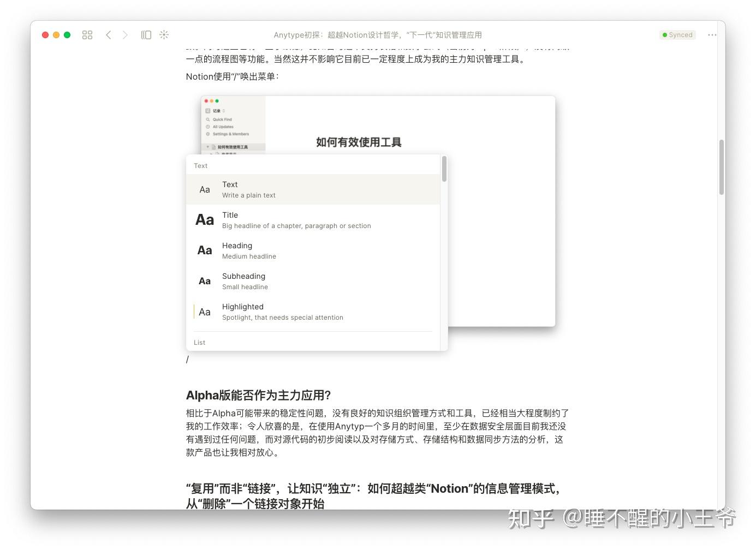Click the Heading Aa icon
Screen dimensions: 756x550
tap(205, 250)
